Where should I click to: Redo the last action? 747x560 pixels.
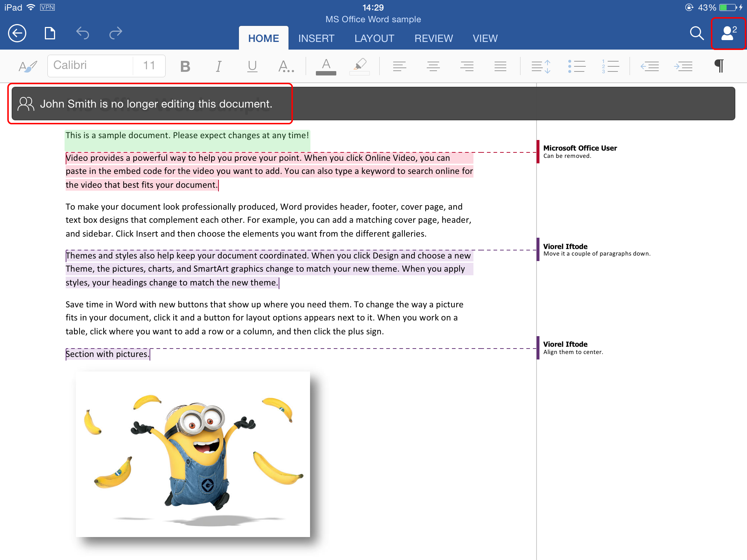(x=116, y=33)
